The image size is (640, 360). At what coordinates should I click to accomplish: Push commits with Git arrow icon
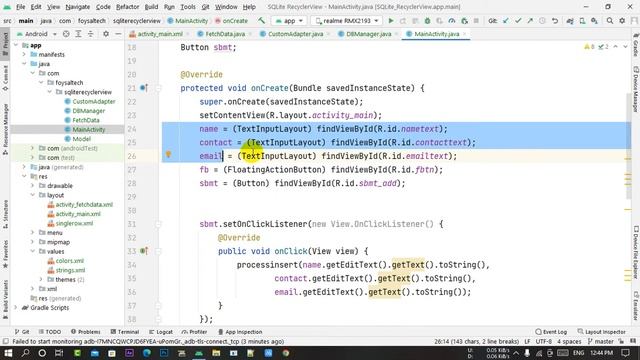(x=530, y=20)
